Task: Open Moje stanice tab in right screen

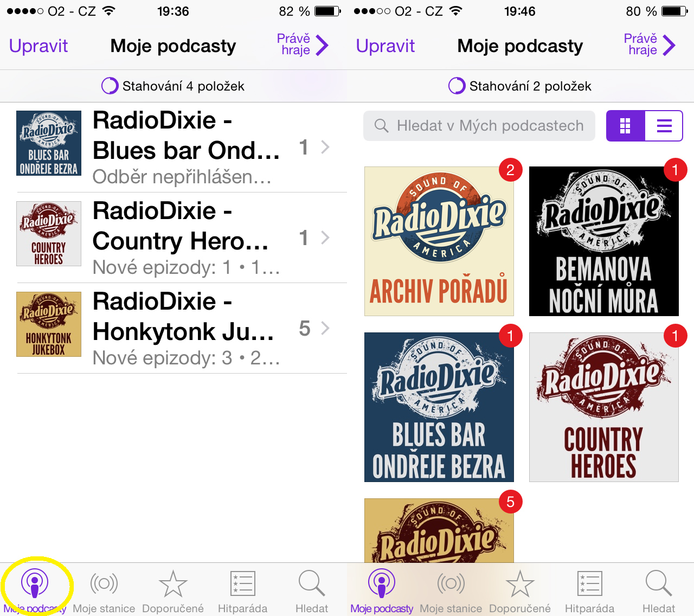Action: coord(451,592)
